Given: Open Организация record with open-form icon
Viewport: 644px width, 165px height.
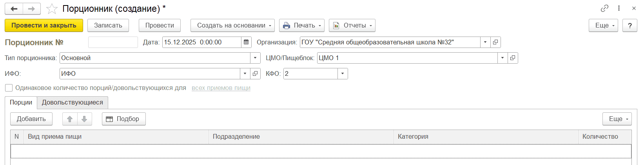Looking at the screenshot, I should point(495,42).
